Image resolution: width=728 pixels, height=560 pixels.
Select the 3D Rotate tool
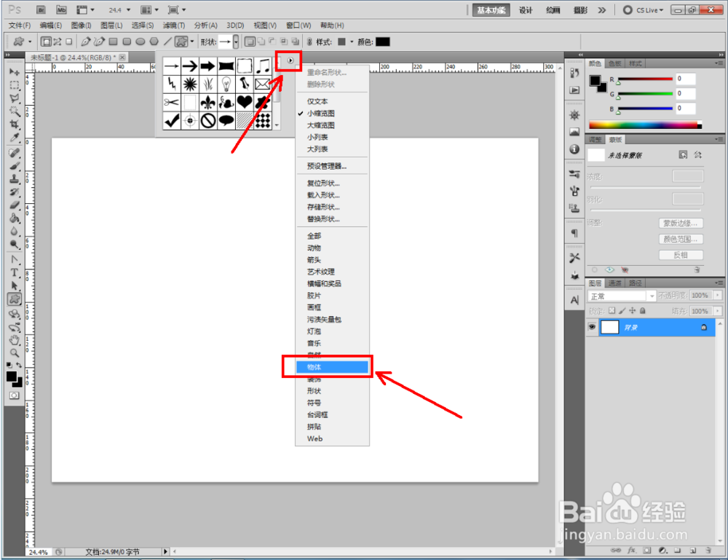(15, 315)
